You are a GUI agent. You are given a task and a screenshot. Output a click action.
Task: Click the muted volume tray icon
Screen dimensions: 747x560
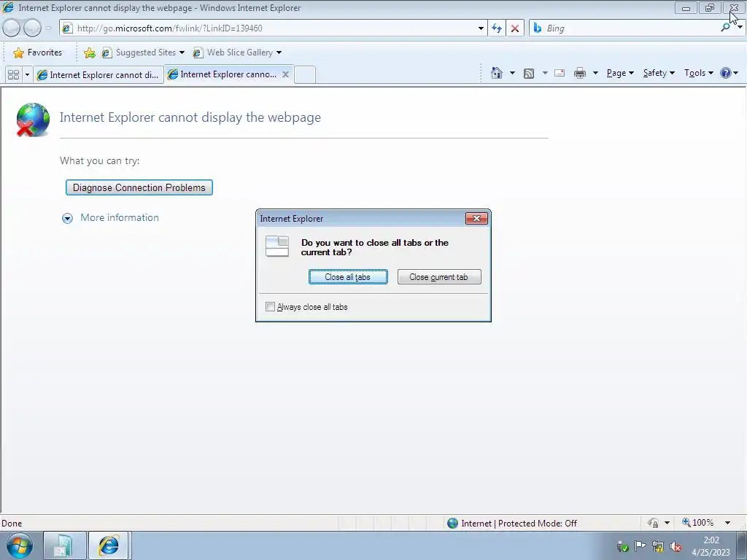click(676, 547)
